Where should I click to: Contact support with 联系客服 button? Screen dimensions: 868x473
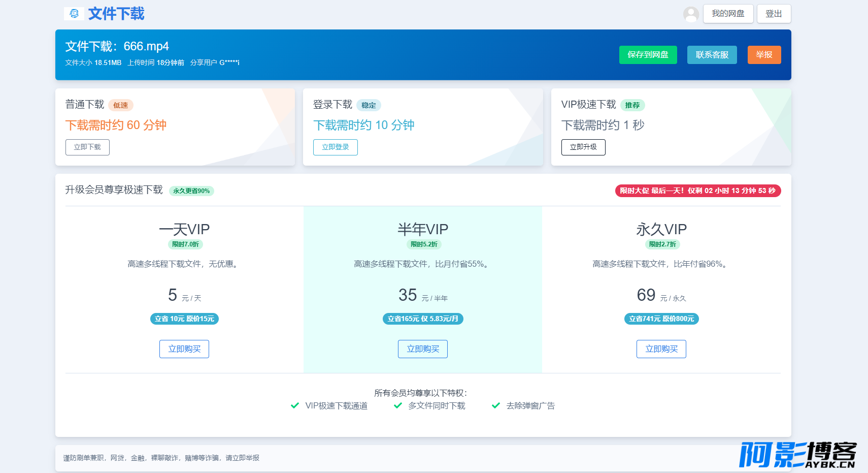click(x=712, y=55)
